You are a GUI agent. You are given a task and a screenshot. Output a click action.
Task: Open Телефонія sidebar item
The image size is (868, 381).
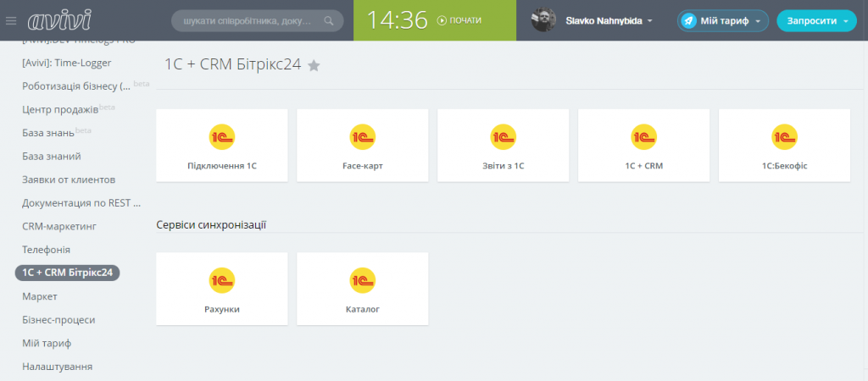coord(46,250)
